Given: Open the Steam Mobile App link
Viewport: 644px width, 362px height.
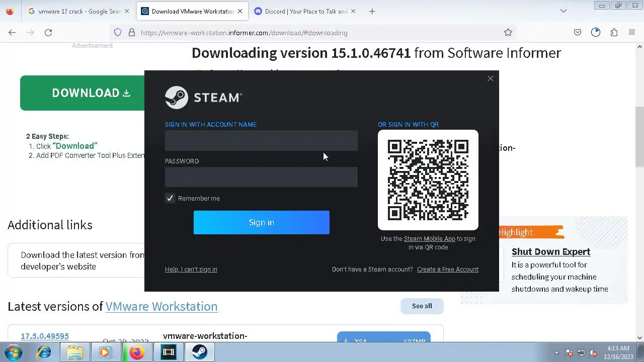Looking at the screenshot, I should point(429,239).
